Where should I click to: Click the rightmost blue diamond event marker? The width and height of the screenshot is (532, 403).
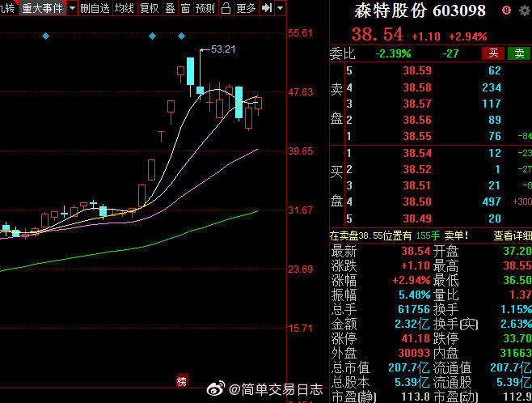tap(181, 36)
